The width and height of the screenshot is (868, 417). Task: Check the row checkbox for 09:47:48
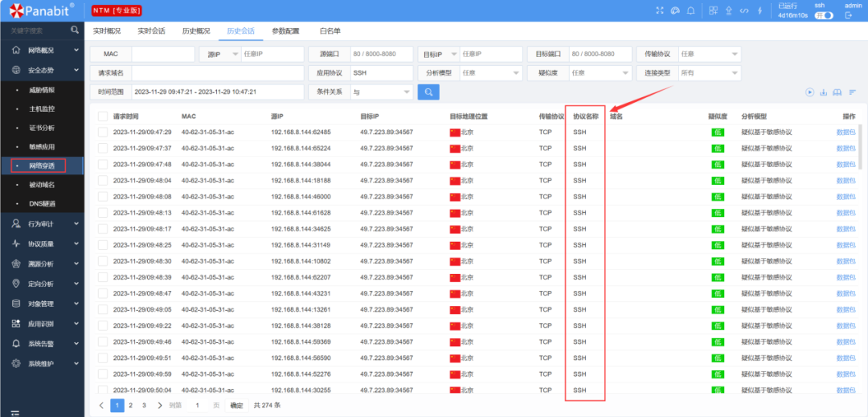(102, 164)
